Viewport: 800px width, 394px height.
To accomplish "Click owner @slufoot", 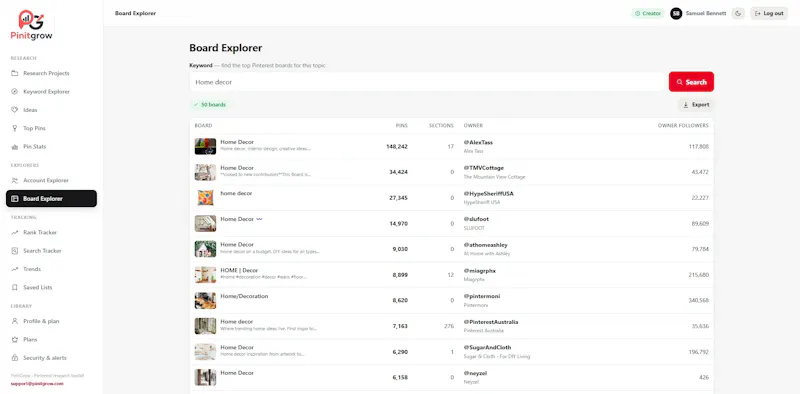I will [x=476, y=219].
